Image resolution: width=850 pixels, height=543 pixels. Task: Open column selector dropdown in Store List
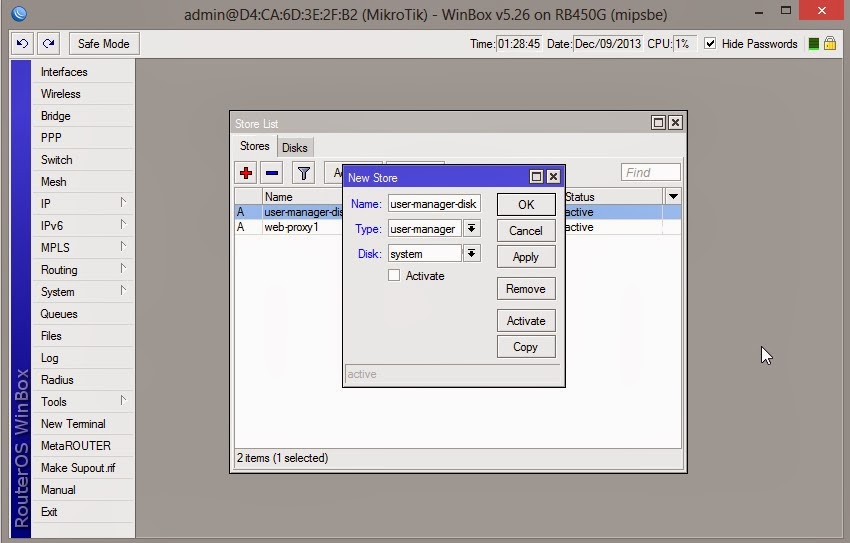(673, 196)
